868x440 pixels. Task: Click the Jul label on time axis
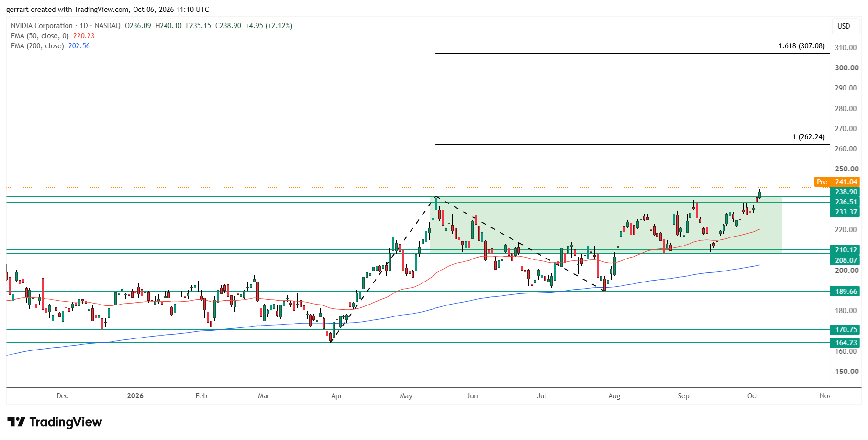point(542,396)
